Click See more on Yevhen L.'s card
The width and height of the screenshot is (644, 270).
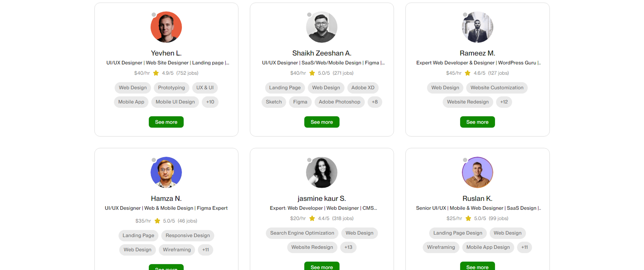point(166,122)
